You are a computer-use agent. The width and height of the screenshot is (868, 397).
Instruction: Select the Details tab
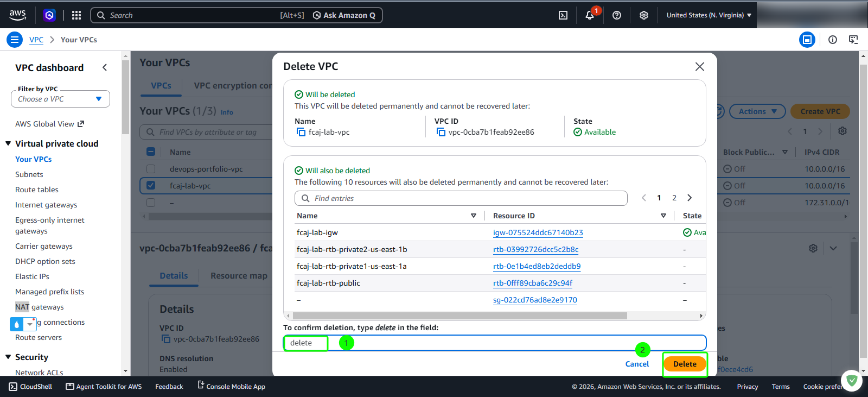[x=174, y=275]
